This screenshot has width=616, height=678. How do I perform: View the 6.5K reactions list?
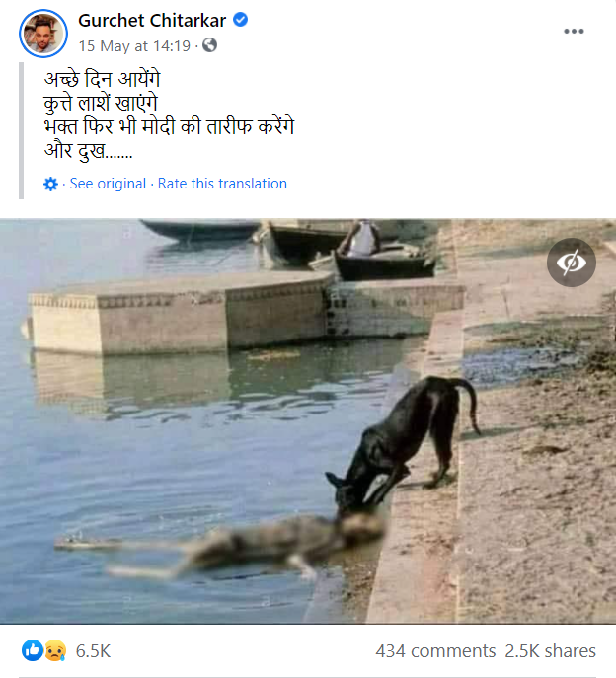(93, 651)
